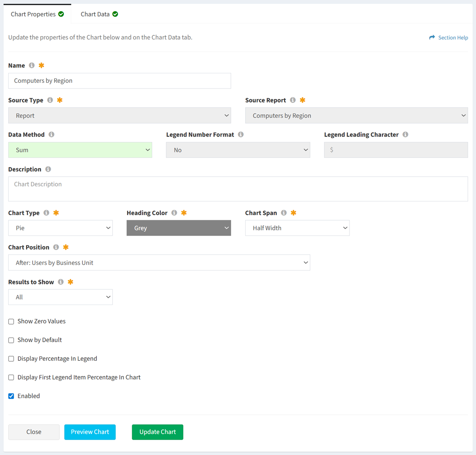Viewport: 476px width, 455px height.
Task: Click the info icon beside Description
Action: [x=48, y=169]
